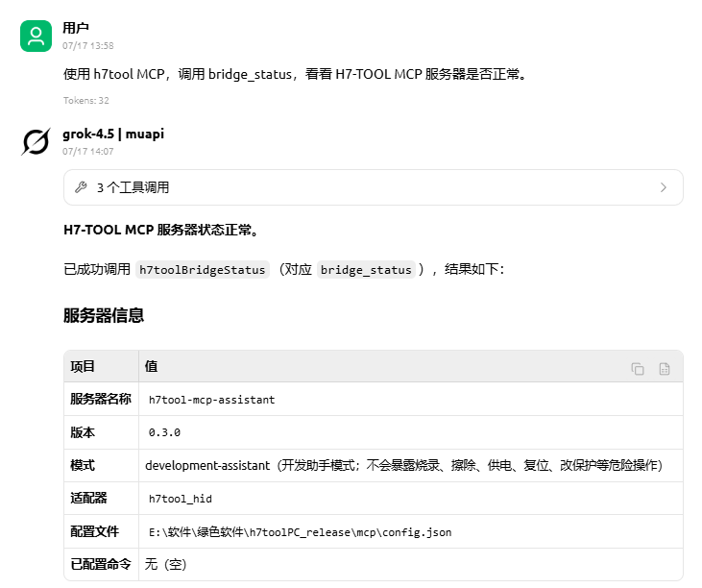
Task: Export table using the document icon
Action: [x=665, y=369]
